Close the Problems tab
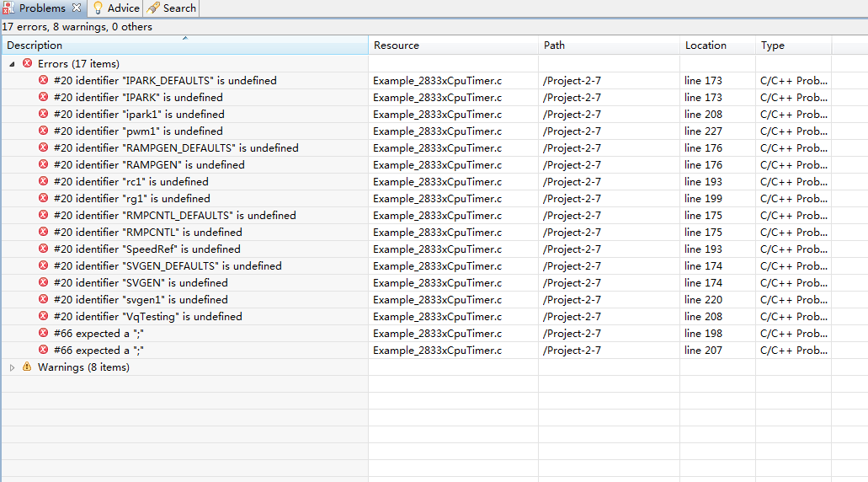The height and width of the screenshot is (482, 868). coord(77,8)
